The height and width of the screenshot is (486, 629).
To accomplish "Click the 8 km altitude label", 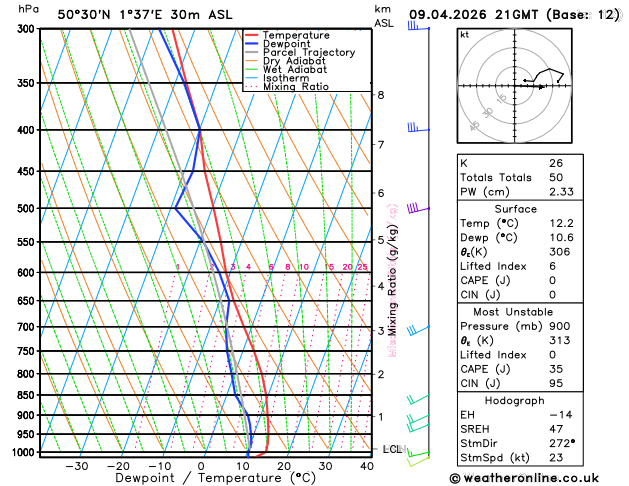I will pyautogui.click(x=381, y=95).
